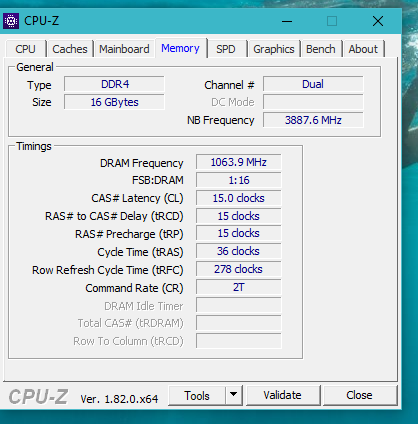This screenshot has width=418, height=424.
Task: Select the Memory tab
Action: (180, 48)
